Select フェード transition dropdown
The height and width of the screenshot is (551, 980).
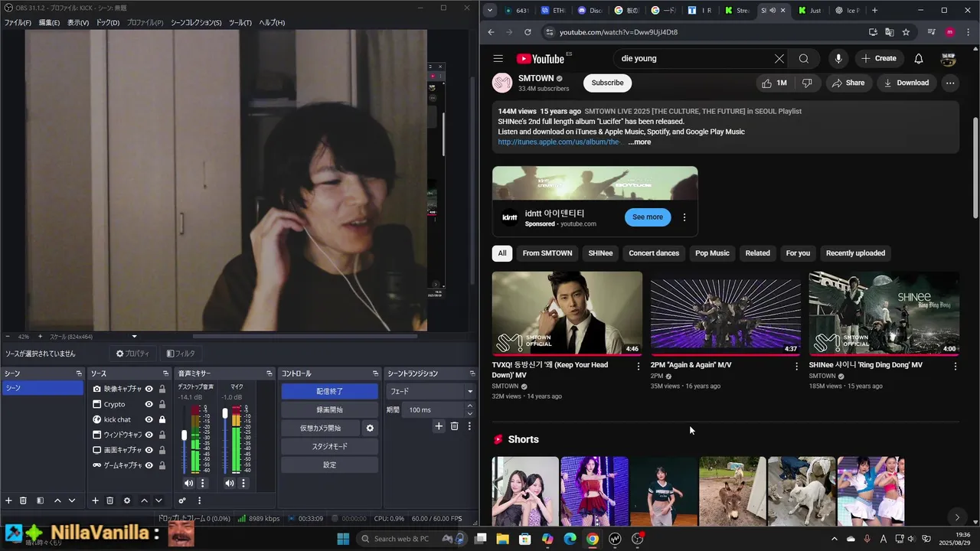[x=430, y=391]
